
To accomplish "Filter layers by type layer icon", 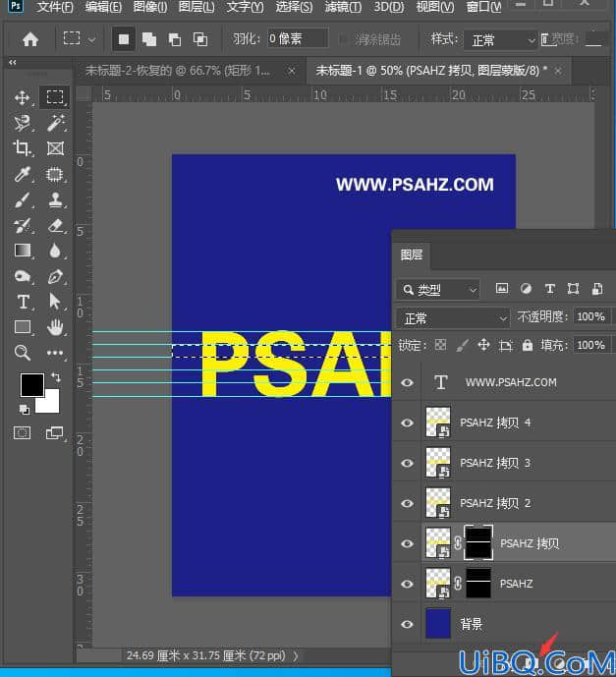I will click(549, 289).
